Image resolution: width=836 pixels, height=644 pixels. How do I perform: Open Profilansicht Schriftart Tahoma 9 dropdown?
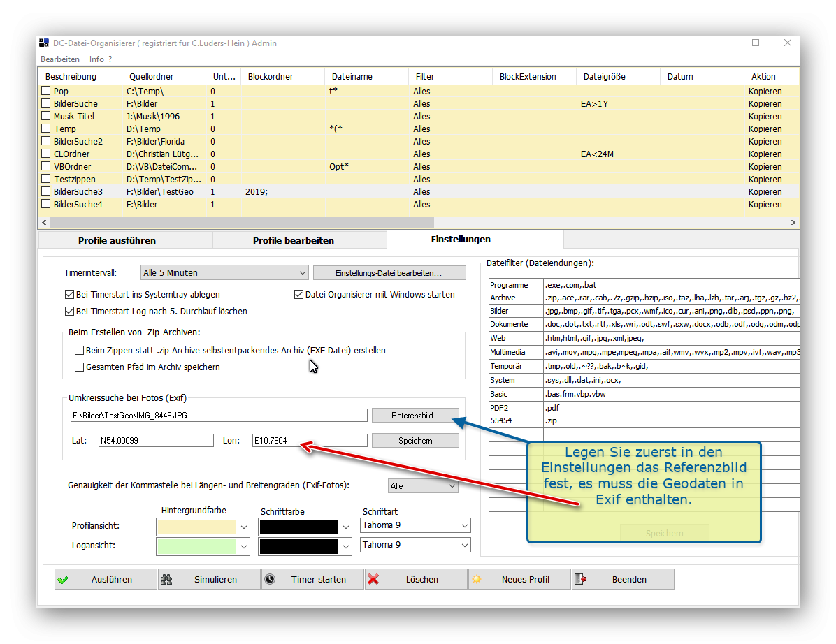pyautogui.click(x=415, y=525)
